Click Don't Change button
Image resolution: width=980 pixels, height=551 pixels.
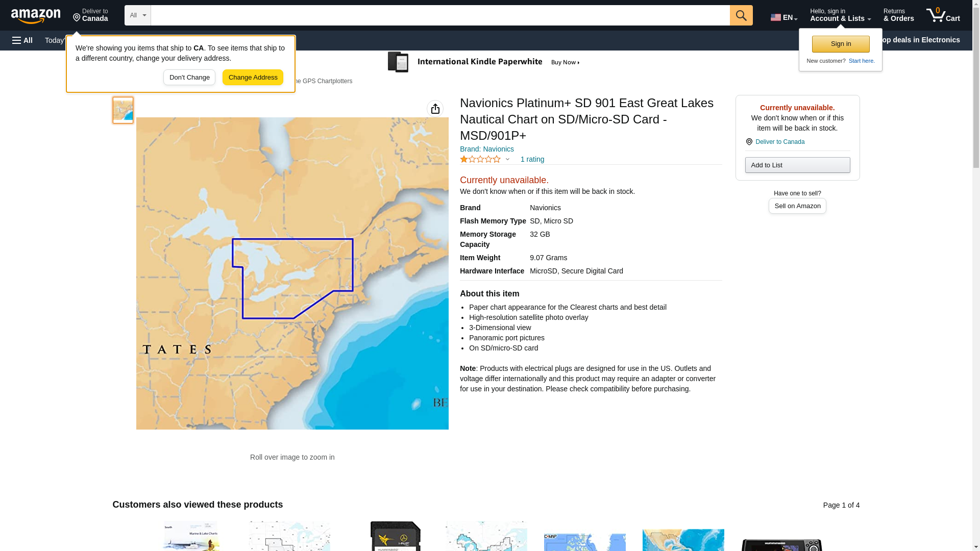[x=189, y=78]
